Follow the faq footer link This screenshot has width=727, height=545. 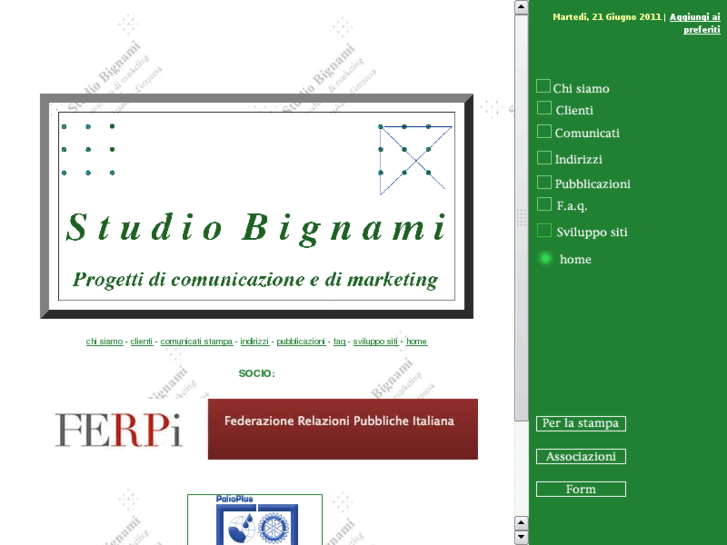tap(339, 341)
